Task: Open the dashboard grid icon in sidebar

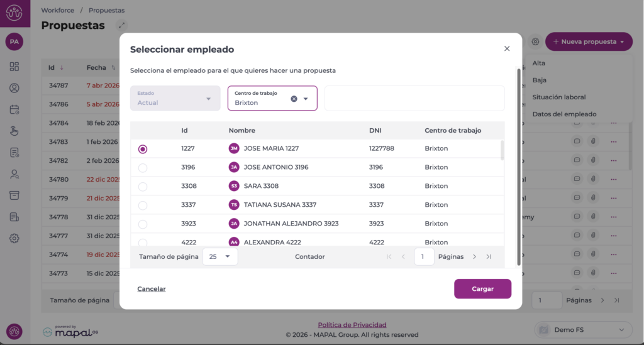Action: coord(14,67)
